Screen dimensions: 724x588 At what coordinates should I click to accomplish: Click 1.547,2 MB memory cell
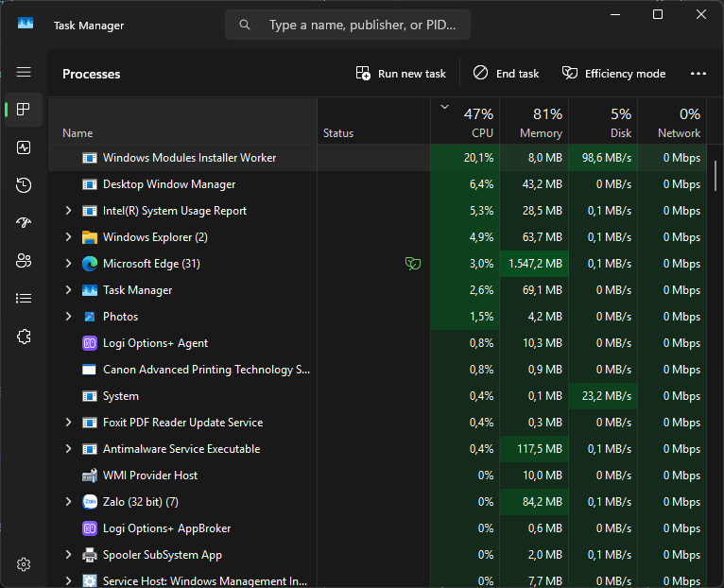tap(534, 264)
